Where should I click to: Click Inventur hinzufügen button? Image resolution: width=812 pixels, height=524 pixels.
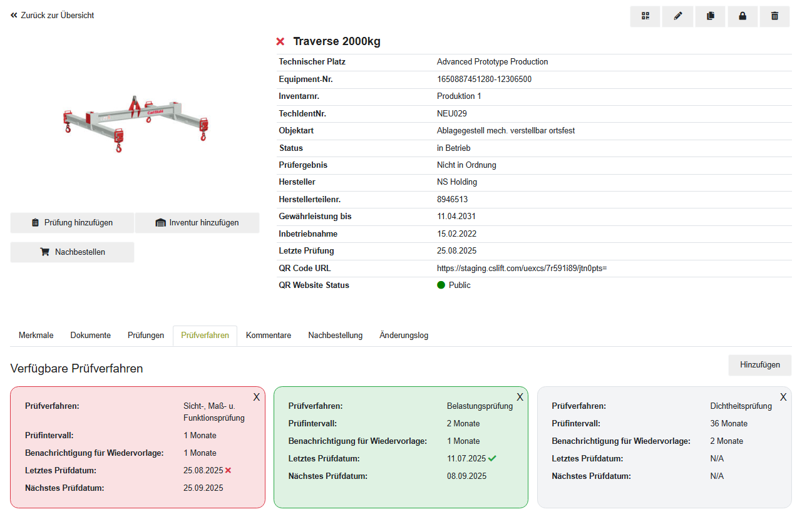197,223
